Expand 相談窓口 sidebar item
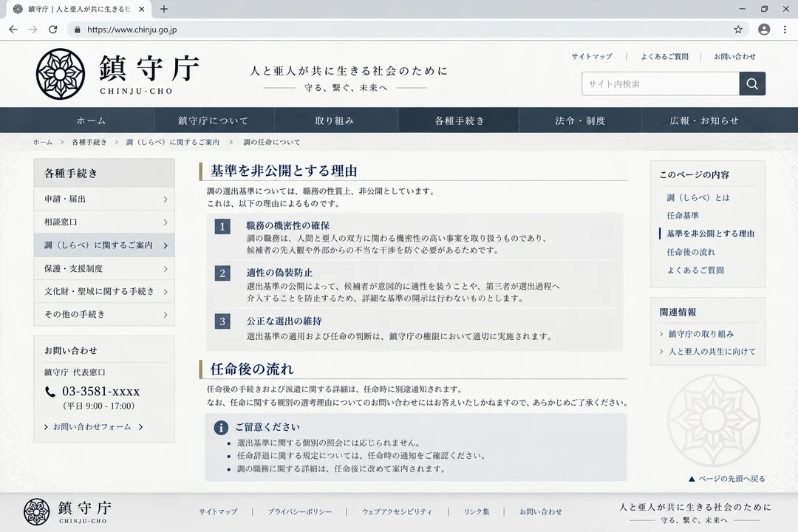Image resolution: width=798 pixels, height=532 pixels. coord(104,222)
